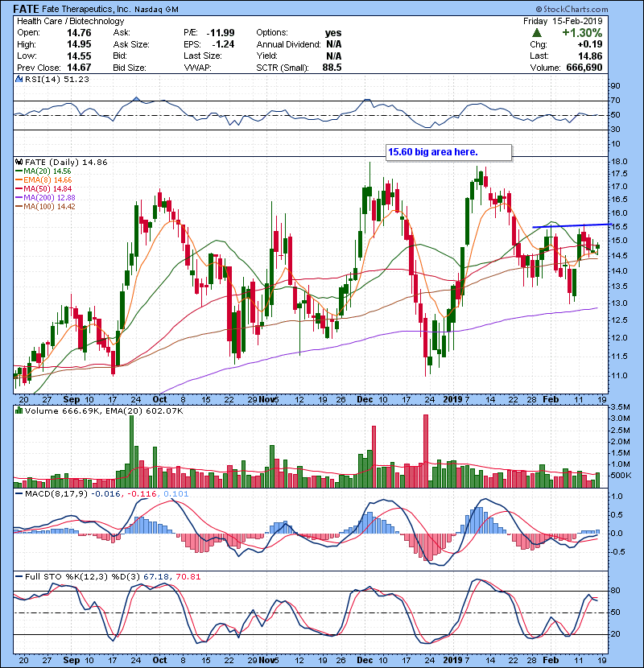The height and width of the screenshot is (668, 644).
Task: Click the RSI indicator icon beside RSI(14)
Action: point(19,79)
